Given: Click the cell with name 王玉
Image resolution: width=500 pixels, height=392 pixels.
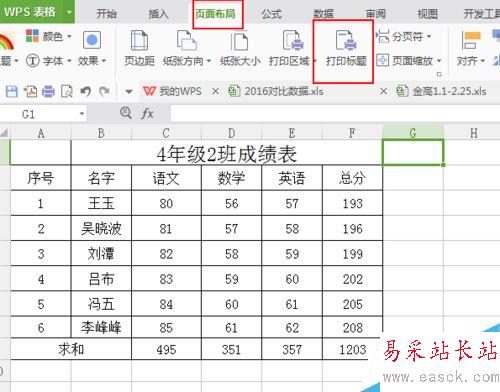Looking at the screenshot, I should click(101, 203).
